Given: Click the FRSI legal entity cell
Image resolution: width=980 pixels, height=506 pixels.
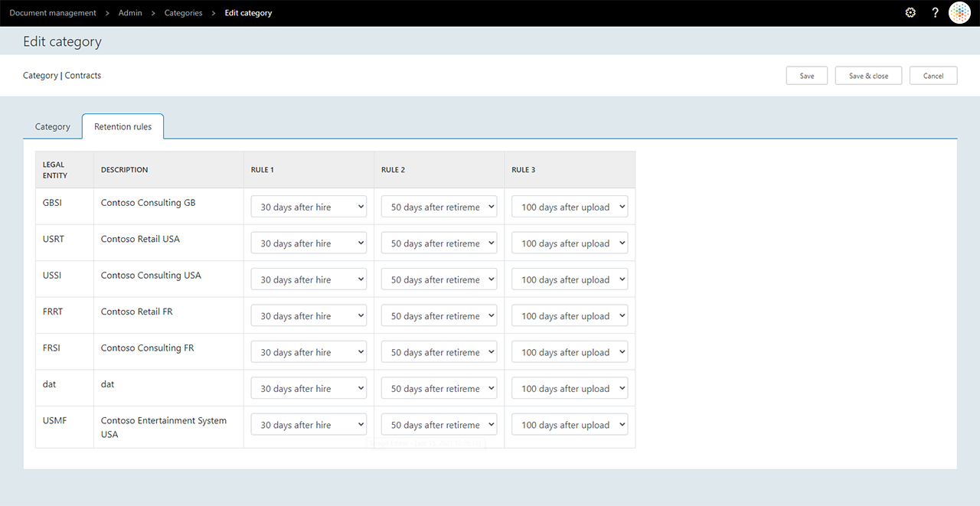Looking at the screenshot, I should coord(64,351).
